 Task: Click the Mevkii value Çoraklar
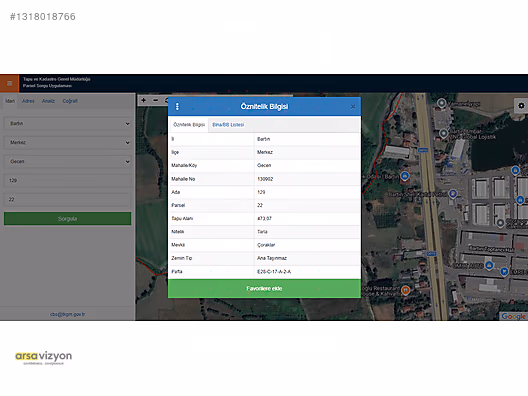(266, 245)
